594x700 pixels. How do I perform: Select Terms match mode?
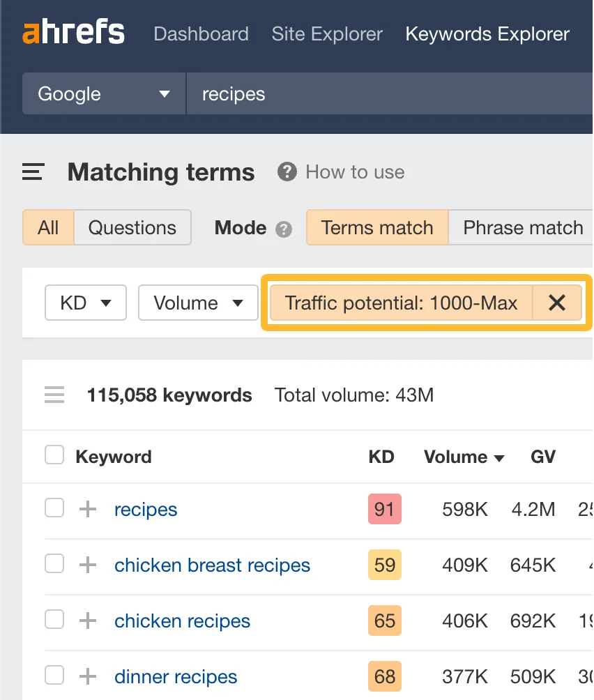click(377, 228)
